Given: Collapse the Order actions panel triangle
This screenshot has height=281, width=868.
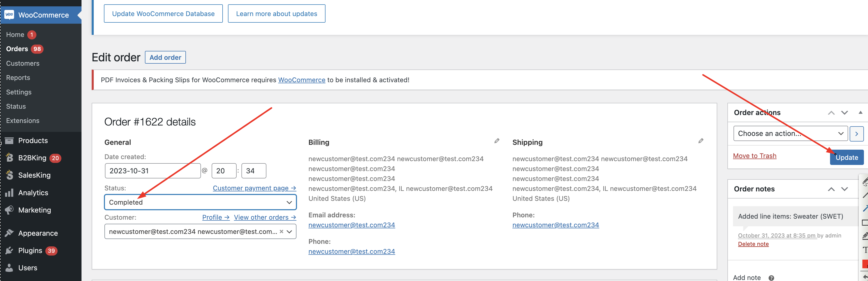Looking at the screenshot, I should coord(860,113).
